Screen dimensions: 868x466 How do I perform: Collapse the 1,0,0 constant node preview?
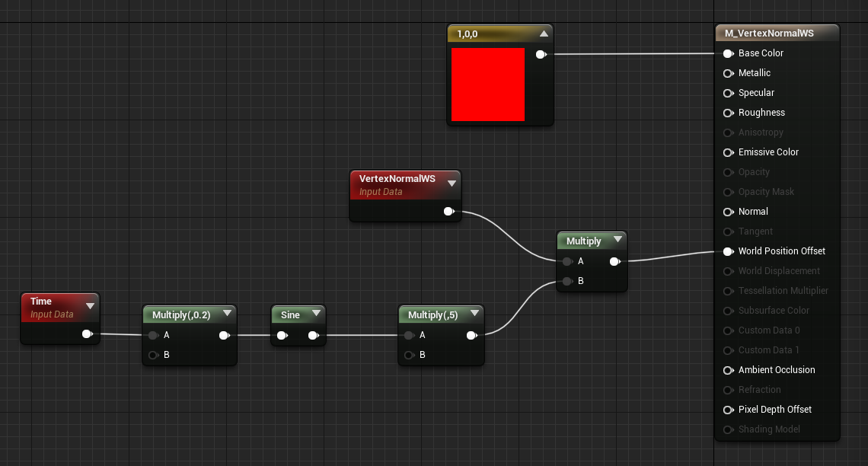click(x=544, y=33)
